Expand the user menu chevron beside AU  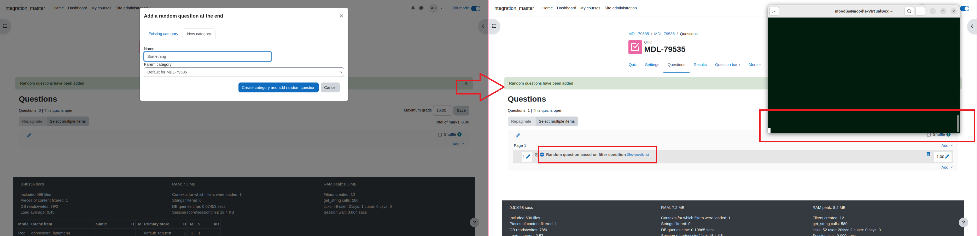coord(441,8)
